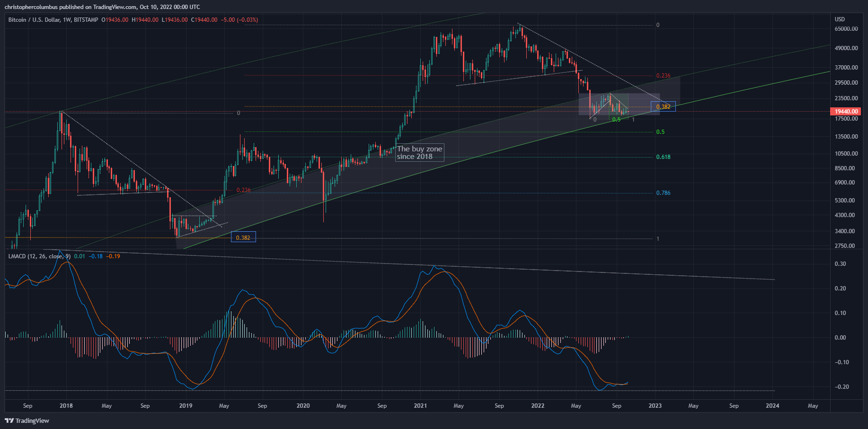Click the 23500.00 price axis label
The height and width of the screenshot is (429, 868).
coord(846,98)
